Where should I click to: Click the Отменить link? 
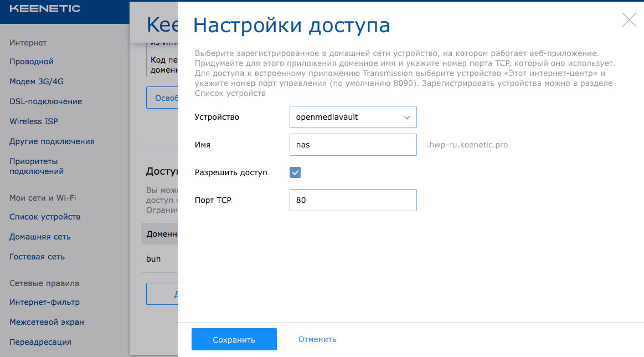[317, 339]
